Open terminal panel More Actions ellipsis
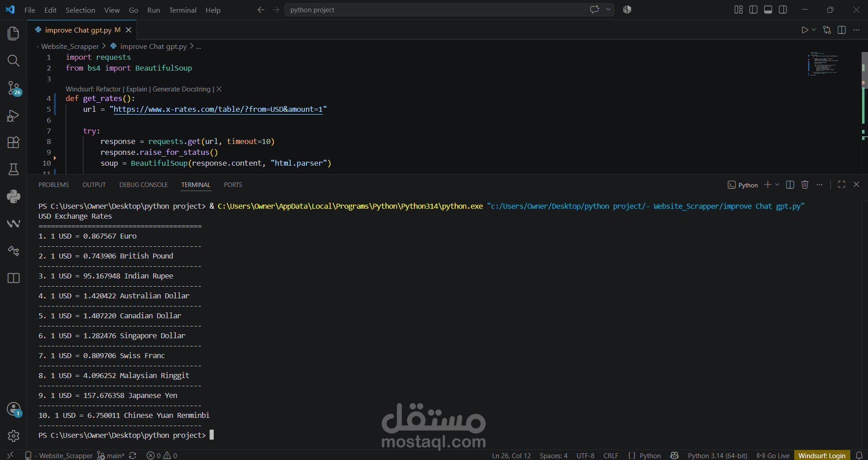 (x=820, y=185)
